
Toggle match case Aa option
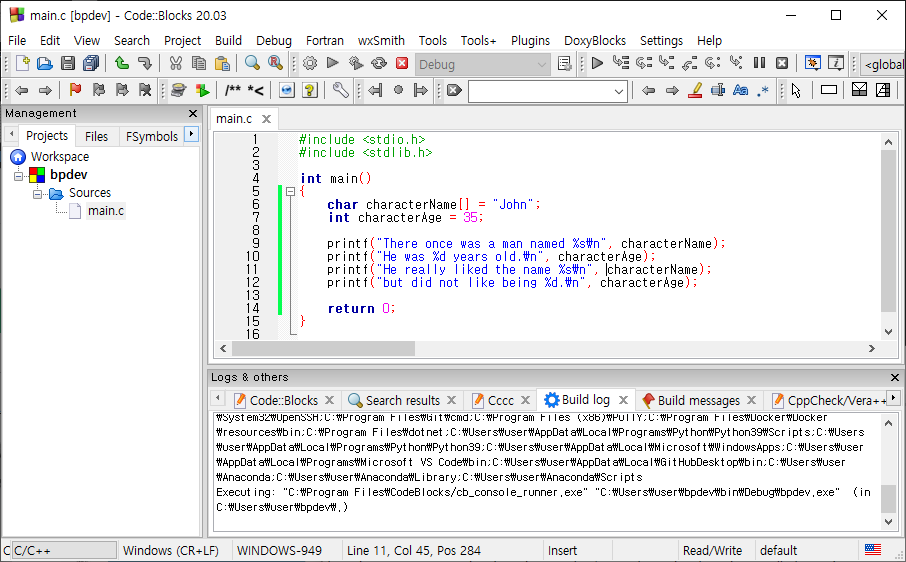coord(741,90)
